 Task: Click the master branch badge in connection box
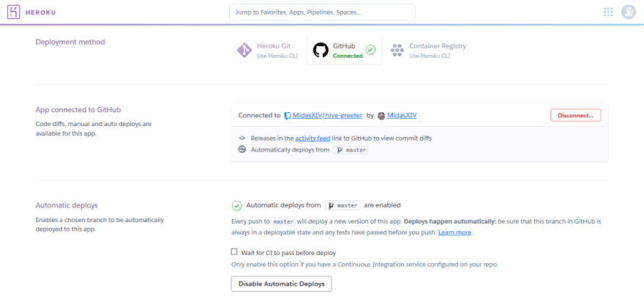click(x=351, y=150)
